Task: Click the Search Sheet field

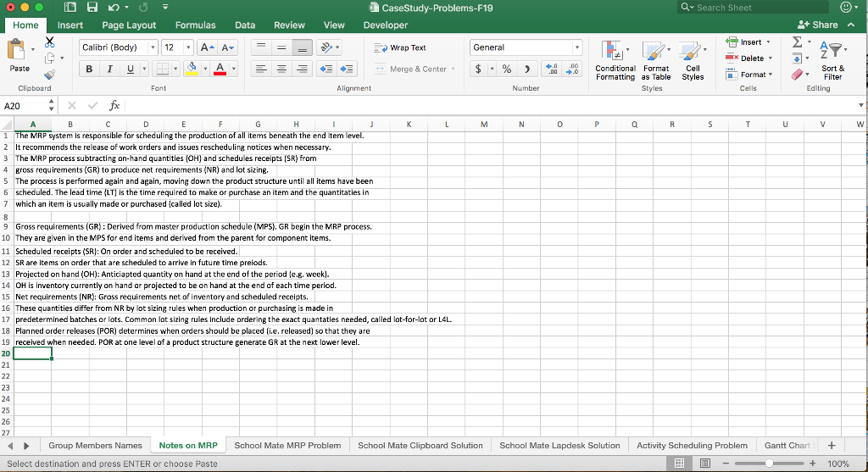Action: point(753,7)
